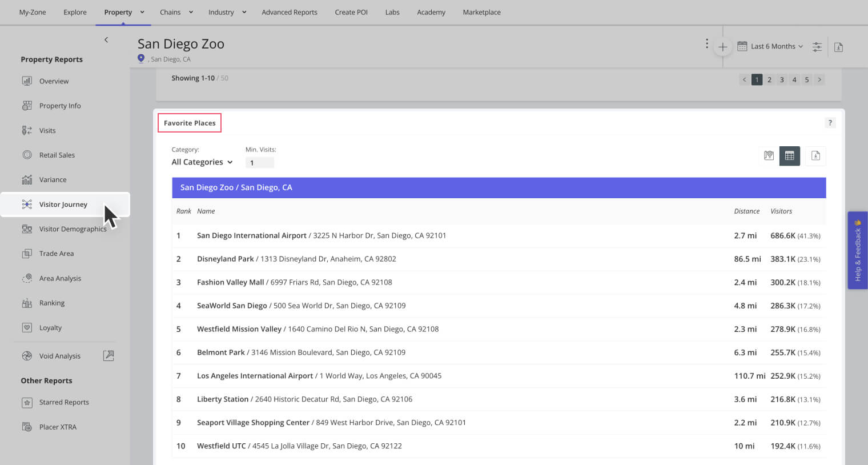Open Starred Reports
This screenshot has height=465, width=868.
[63, 402]
